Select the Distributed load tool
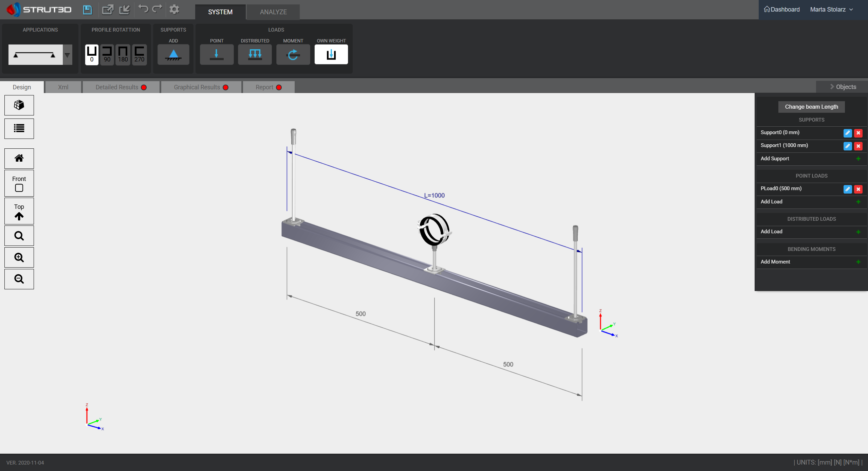This screenshot has height=471, width=868. (255, 54)
